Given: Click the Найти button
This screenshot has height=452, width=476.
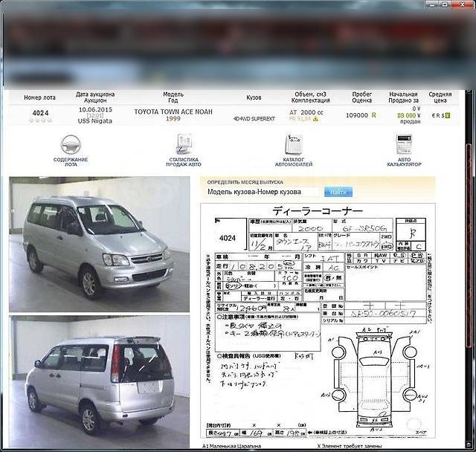Looking at the screenshot, I should coord(338,192).
